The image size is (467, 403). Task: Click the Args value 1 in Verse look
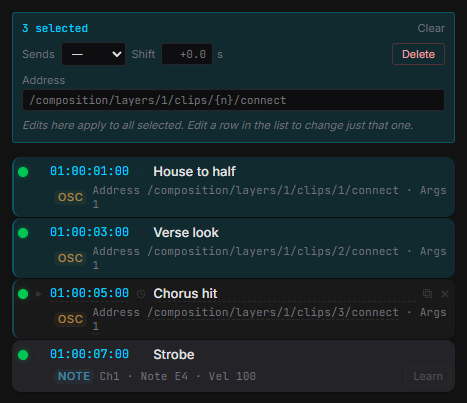click(x=96, y=265)
